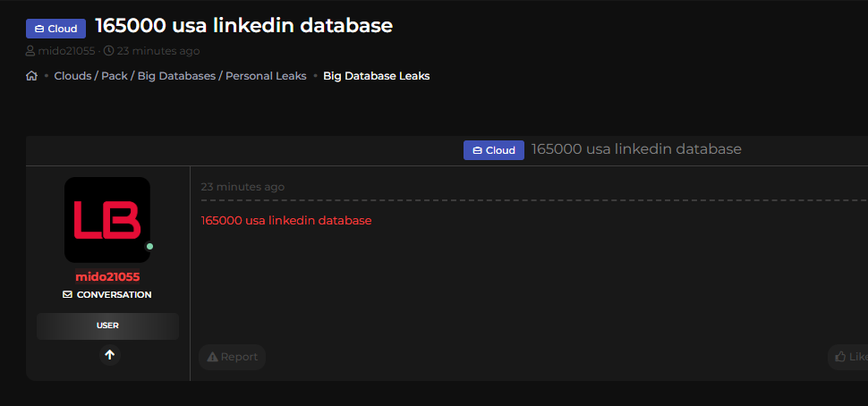
Task: Report this post
Action: coord(232,357)
